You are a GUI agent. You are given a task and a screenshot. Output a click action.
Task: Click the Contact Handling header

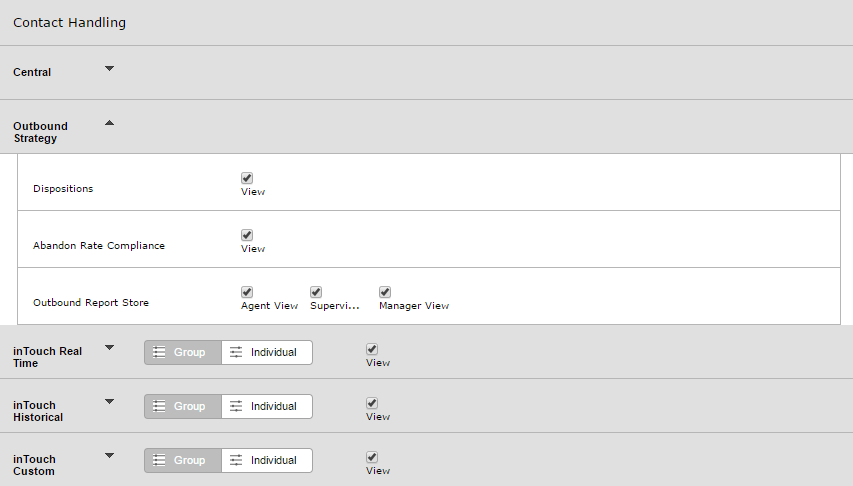point(70,22)
